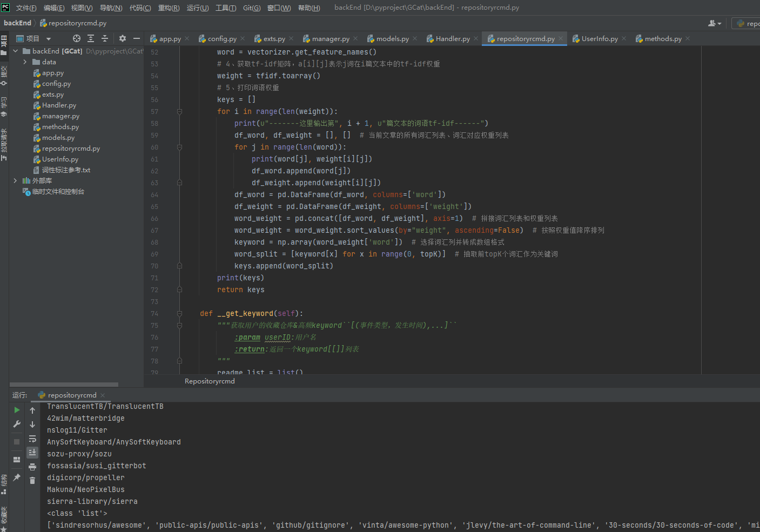The image size is (760, 532).
Task: Click the project panel horizontal scrollbar
Action: tap(64, 385)
